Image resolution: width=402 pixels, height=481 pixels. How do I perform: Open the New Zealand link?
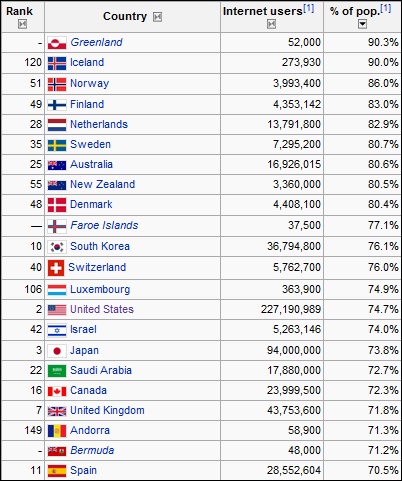coord(102,184)
